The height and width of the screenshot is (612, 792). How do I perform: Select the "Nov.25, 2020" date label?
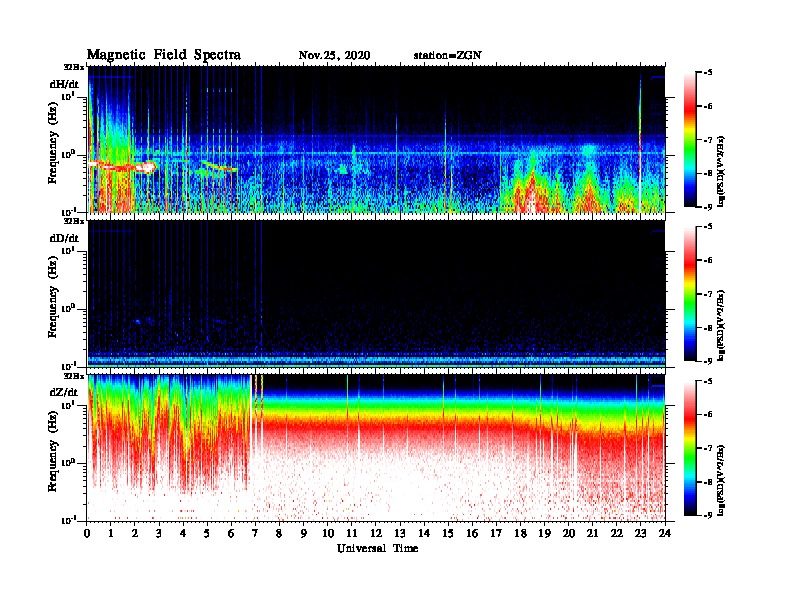click(x=334, y=56)
